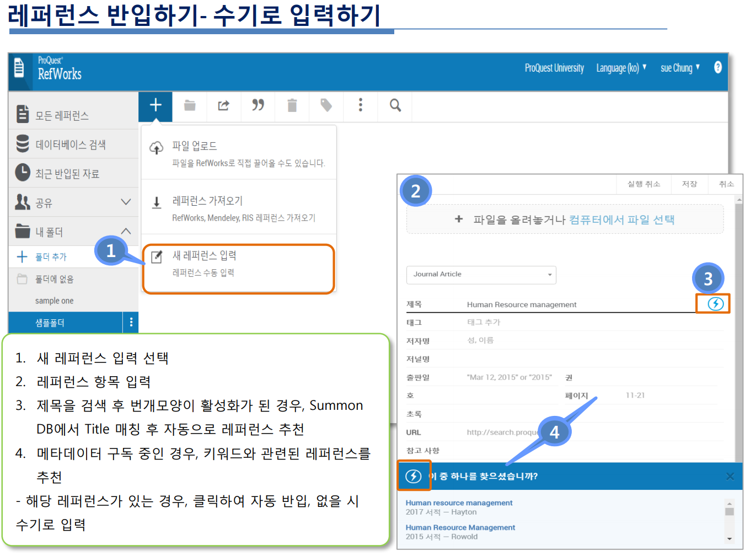This screenshot has width=756, height=556.
Task: Click the ProQuest University link
Action: click(x=554, y=68)
